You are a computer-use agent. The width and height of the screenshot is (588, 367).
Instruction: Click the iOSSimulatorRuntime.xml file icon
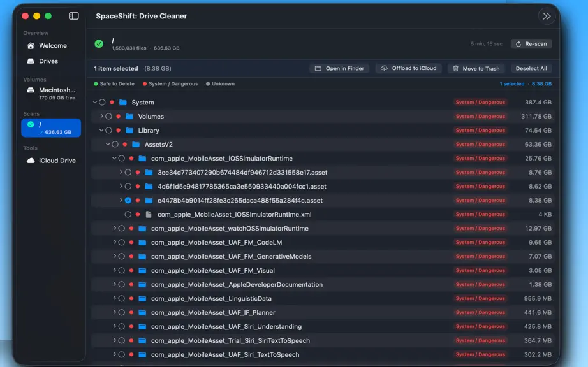coord(149,215)
